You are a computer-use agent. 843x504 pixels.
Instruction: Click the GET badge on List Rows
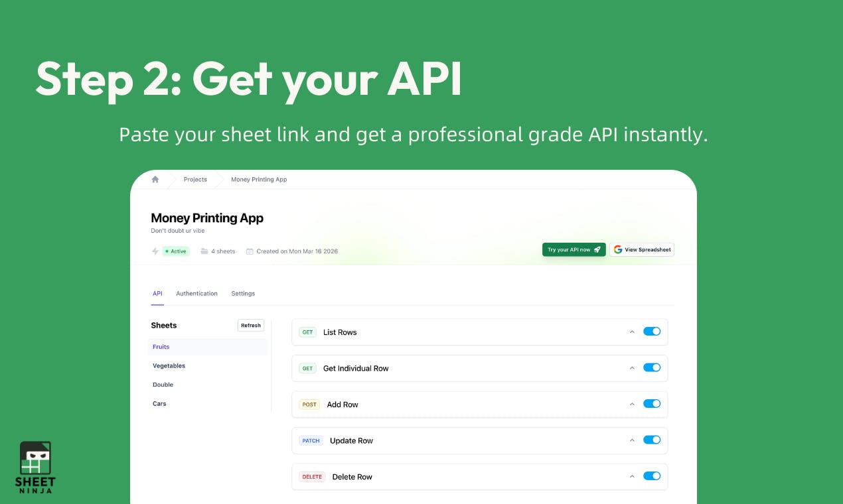[x=307, y=332]
